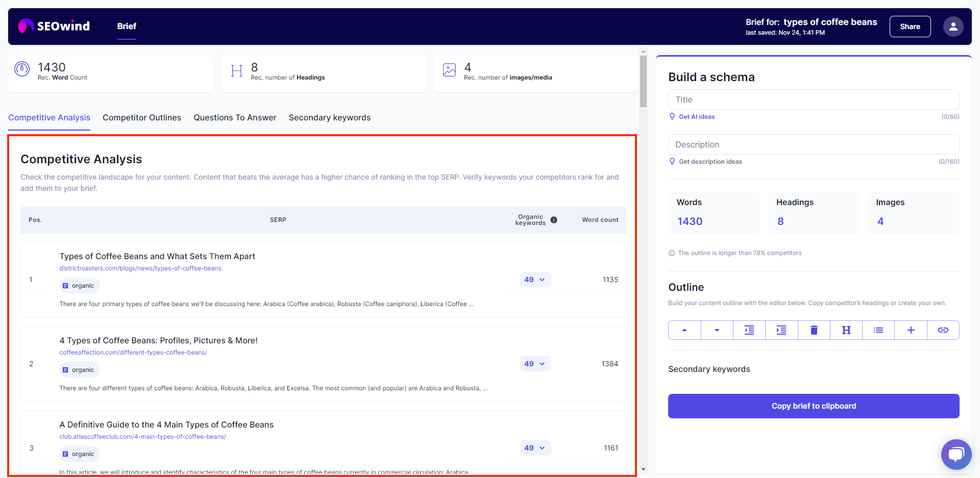Click Get description ideas link
The image size is (980, 478).
coord(710,162)
